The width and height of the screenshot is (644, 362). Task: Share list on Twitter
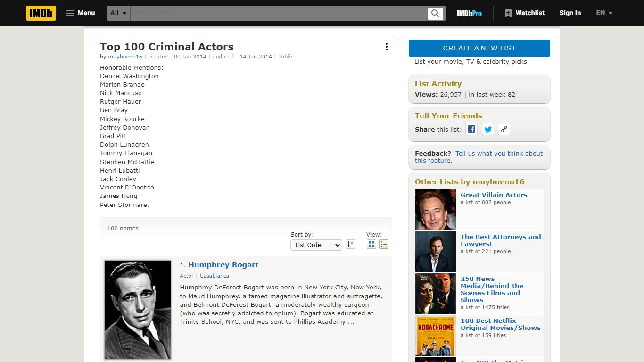point(488,129)
